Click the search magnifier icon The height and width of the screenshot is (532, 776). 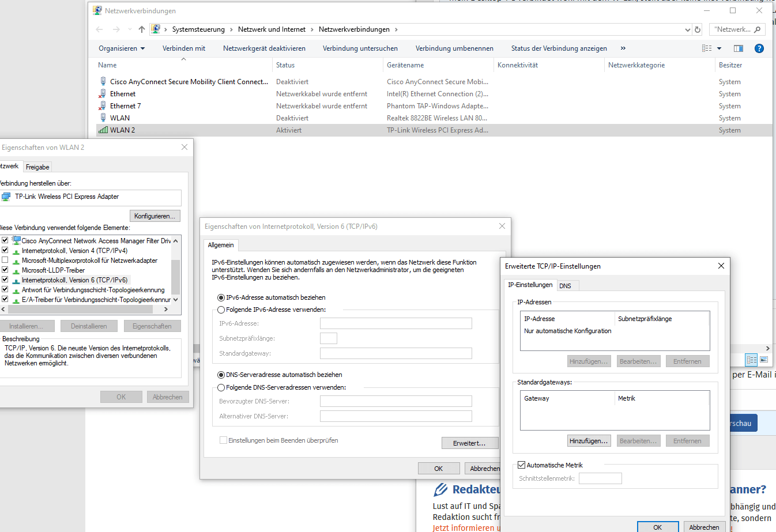coord(758,29)
